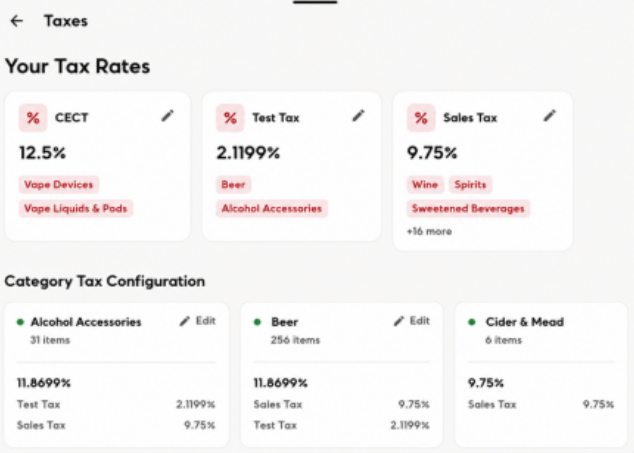Click the 9.75% total in Cider & Mead

[486, 383]
